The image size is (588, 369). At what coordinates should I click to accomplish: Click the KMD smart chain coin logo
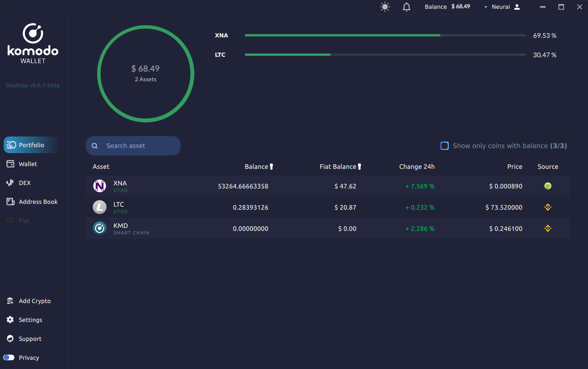click(99, 228)
